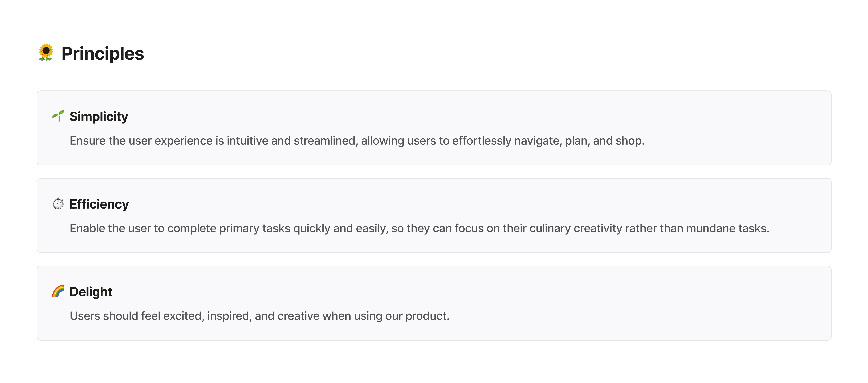Click the Delight heading text
Viewport: 868px width, 383px height.
point(91,292)
